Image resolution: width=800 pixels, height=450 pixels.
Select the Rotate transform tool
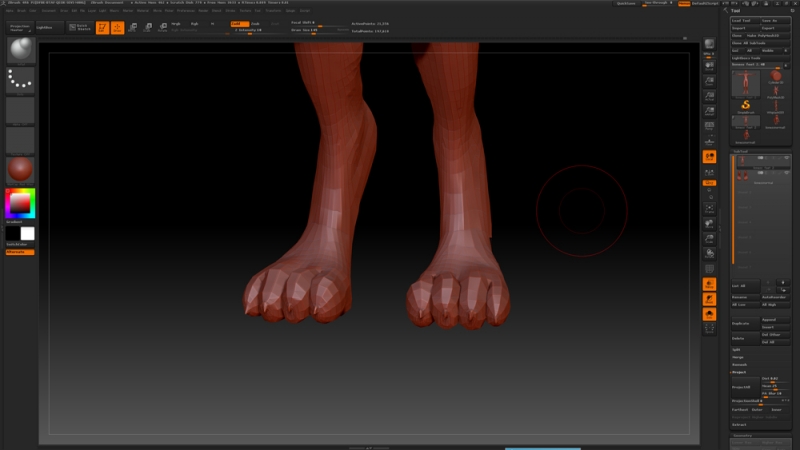point(162,28)
